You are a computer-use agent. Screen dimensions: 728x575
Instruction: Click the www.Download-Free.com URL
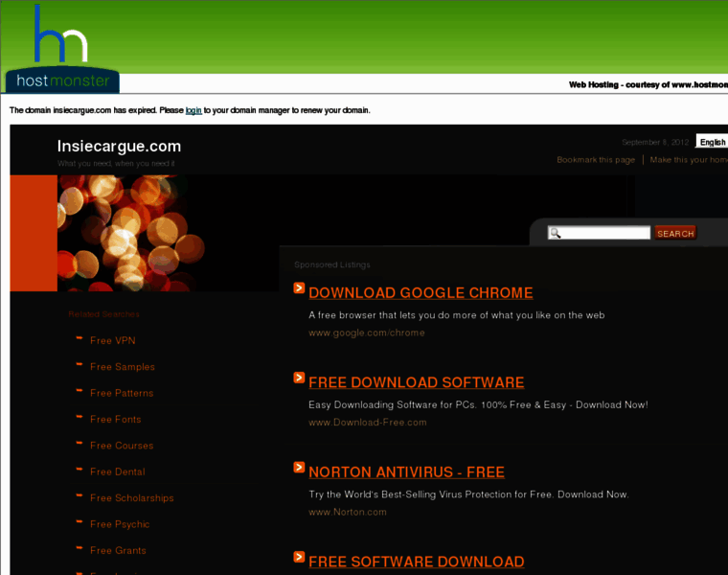pos(368,423)
